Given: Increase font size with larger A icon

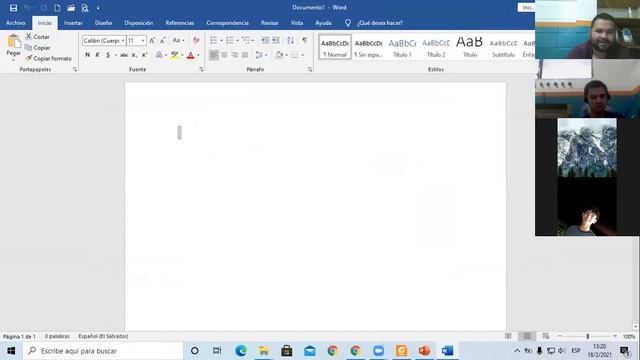Looking at the screenshot, I should 152,40.
